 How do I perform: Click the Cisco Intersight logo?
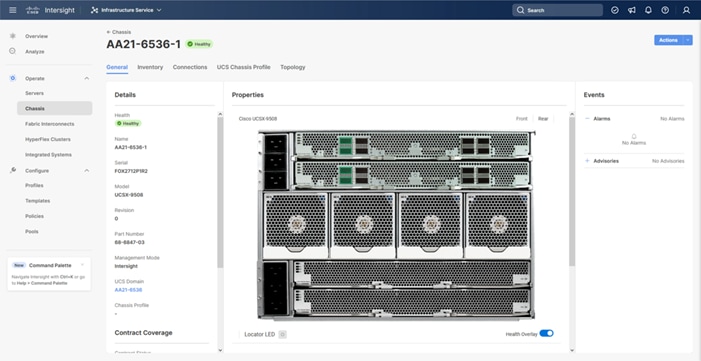pyautogui.click(x=50, y=10)
